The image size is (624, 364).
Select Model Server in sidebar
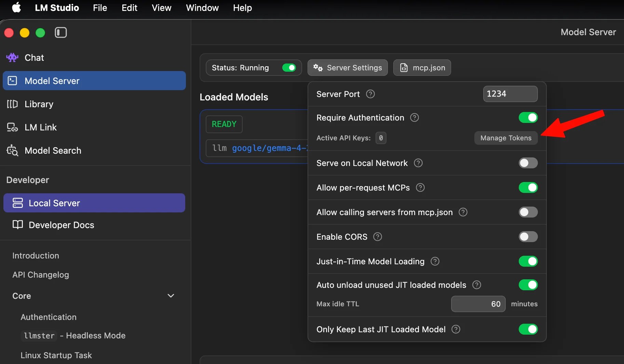point(94,81)
